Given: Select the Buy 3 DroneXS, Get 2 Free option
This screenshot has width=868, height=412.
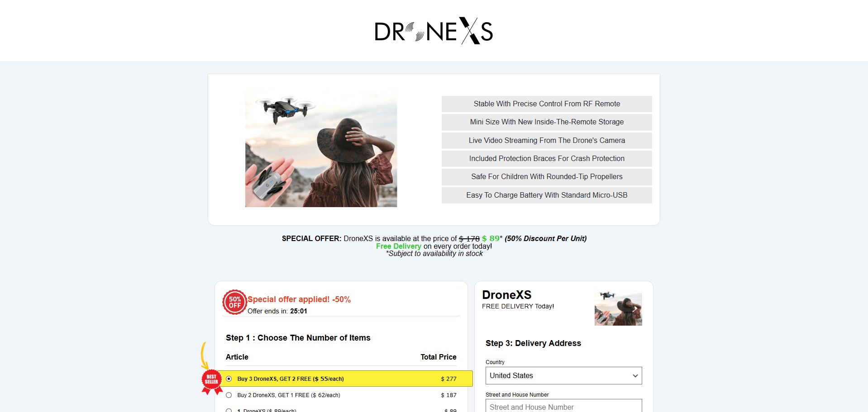Looking at the screenshot, I should [229, 379].
